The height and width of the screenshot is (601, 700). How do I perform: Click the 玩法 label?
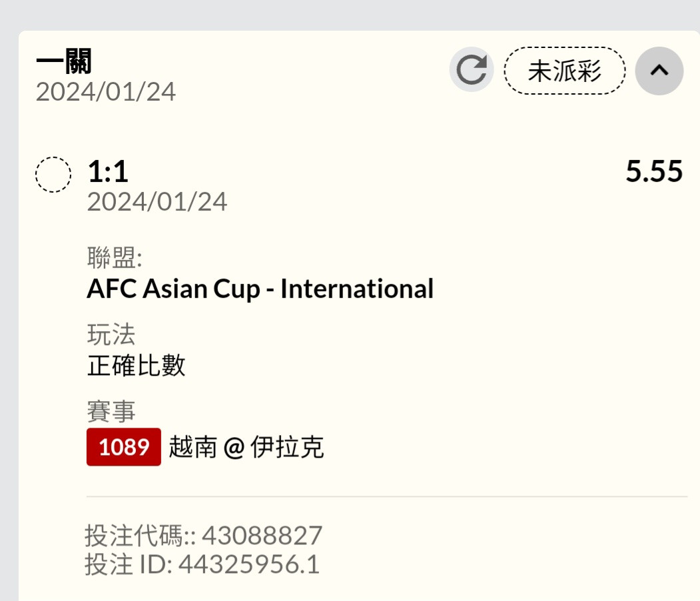click(111, 334)
